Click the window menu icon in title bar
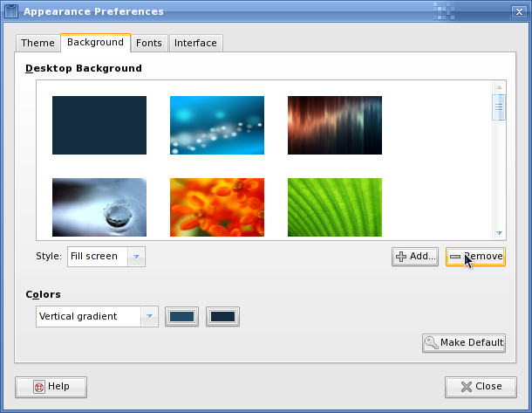 pos(11,11)
